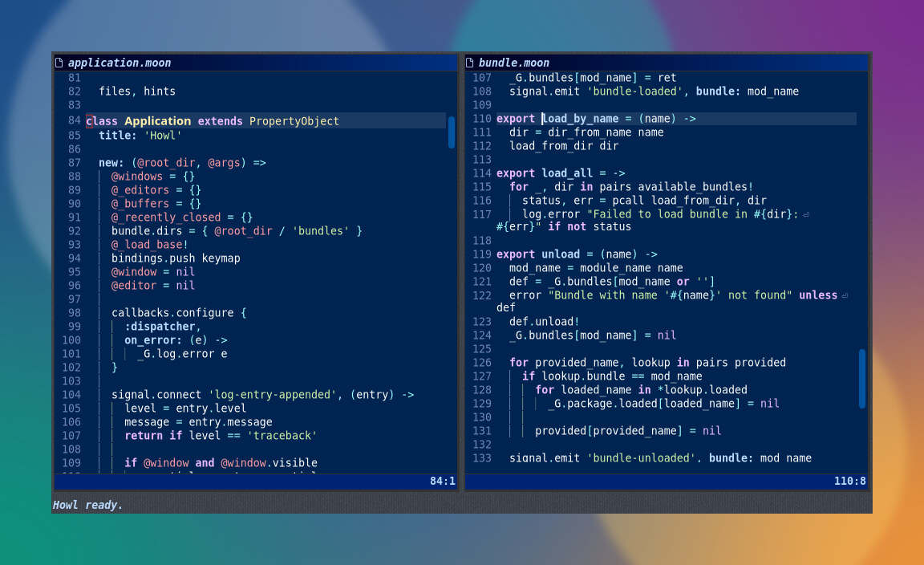Click the 'status, err = pcall' line
This screenshot has height=565, width=924.
pyautogui.click(x=645, y=201)
